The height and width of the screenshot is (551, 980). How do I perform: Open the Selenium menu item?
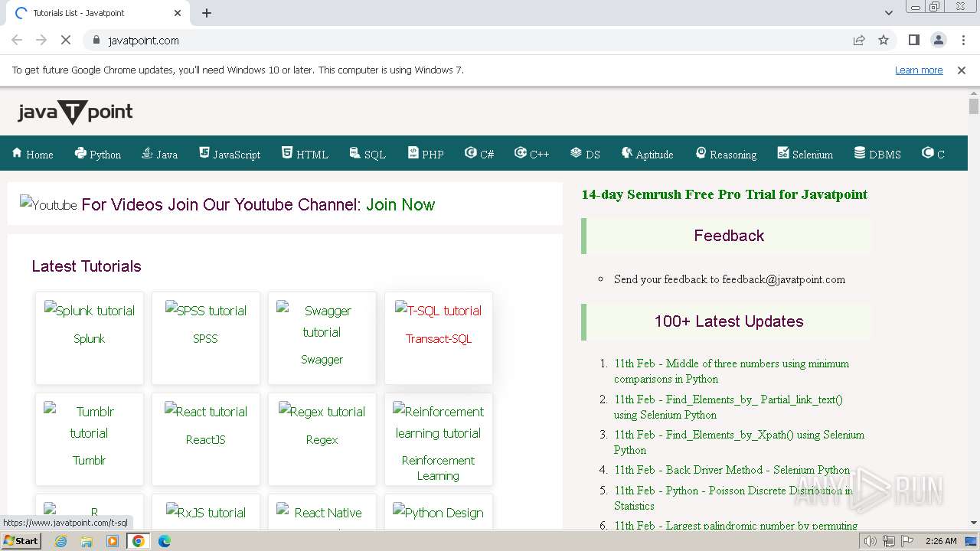pyautogui.click(x=805, y=154)
